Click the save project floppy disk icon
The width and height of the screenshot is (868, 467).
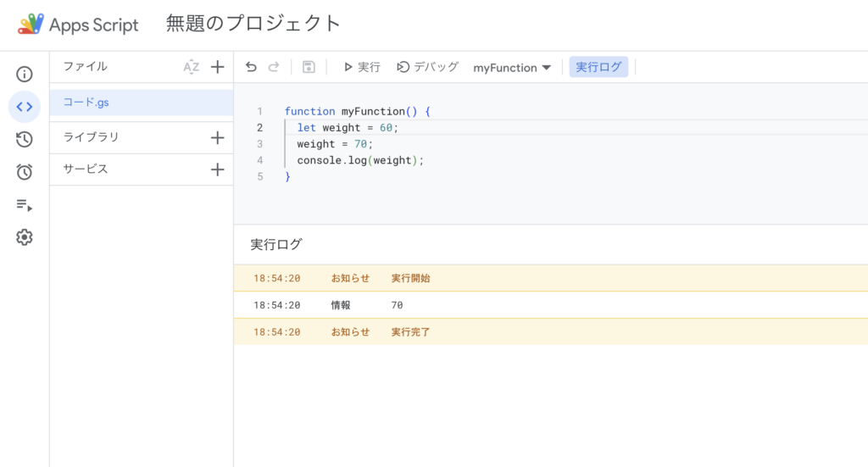click(309, 67)
